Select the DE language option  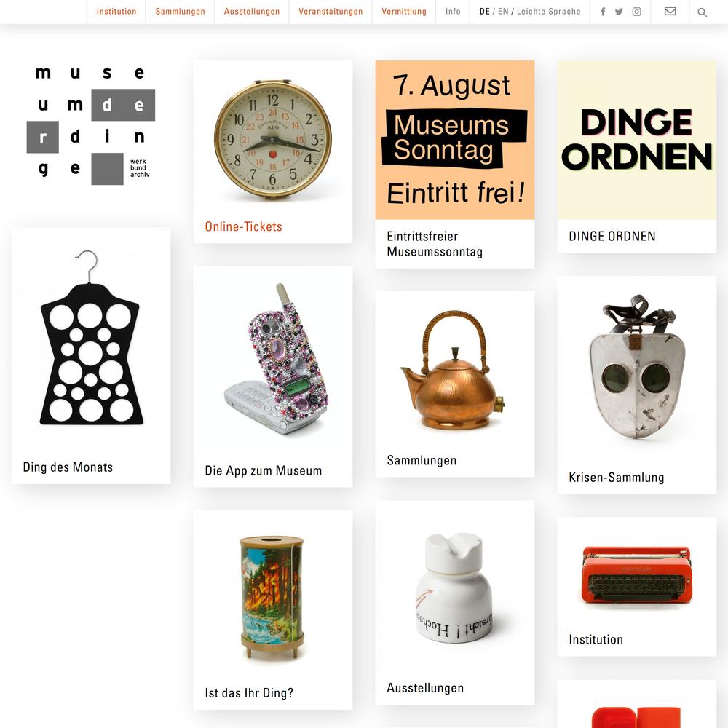(484, 12)
